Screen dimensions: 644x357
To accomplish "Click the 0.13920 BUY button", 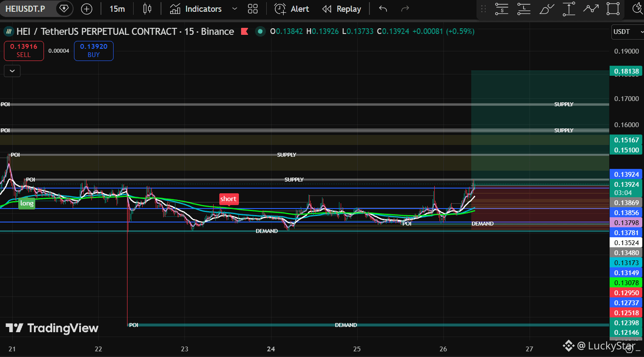I will coord(94,51).
